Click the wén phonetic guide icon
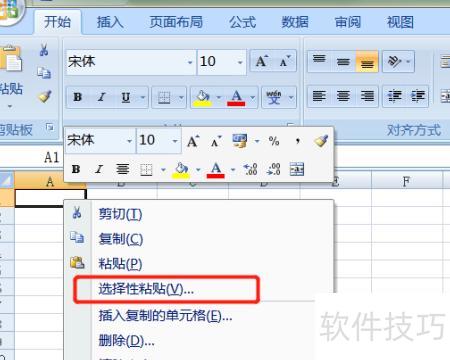 click(274, 97)
